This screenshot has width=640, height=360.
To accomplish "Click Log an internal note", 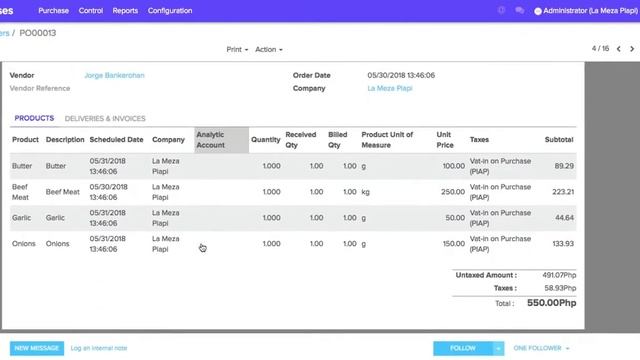I will tap(99, 348).
